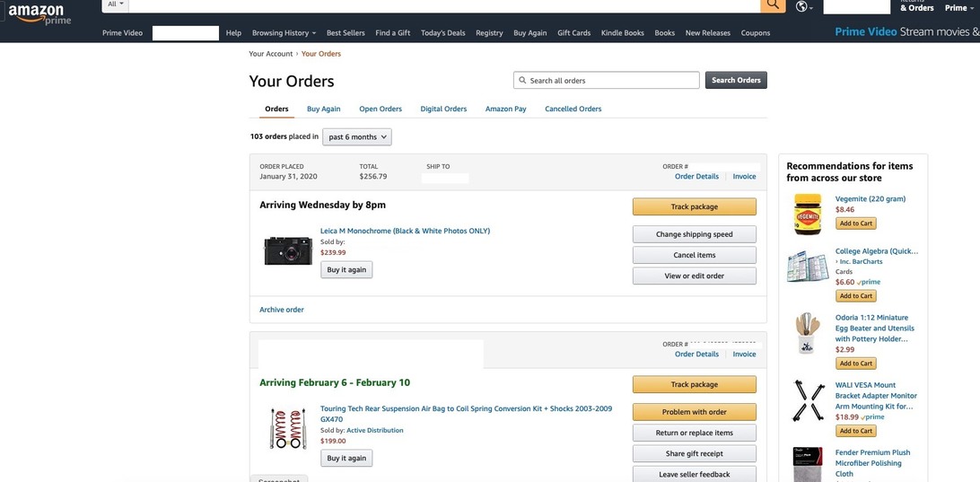Add Vegemite to cart
The height and width of the screenshot is (482, 980).
click(855, 223)
